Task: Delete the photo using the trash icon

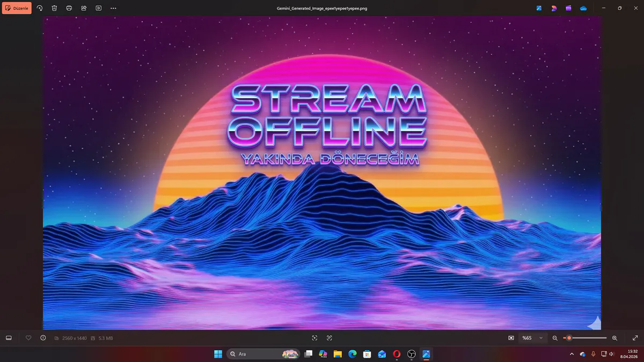Action: [x=54, y=8]
